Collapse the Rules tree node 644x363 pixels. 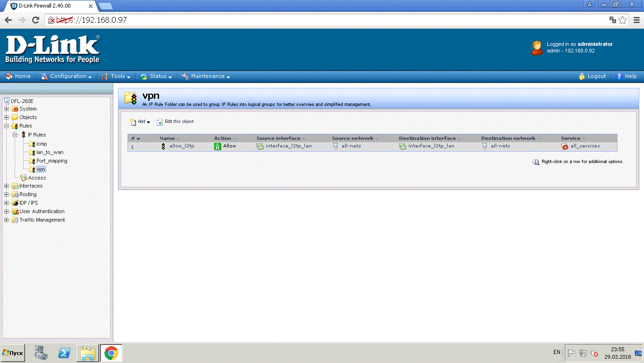(7, 126)
